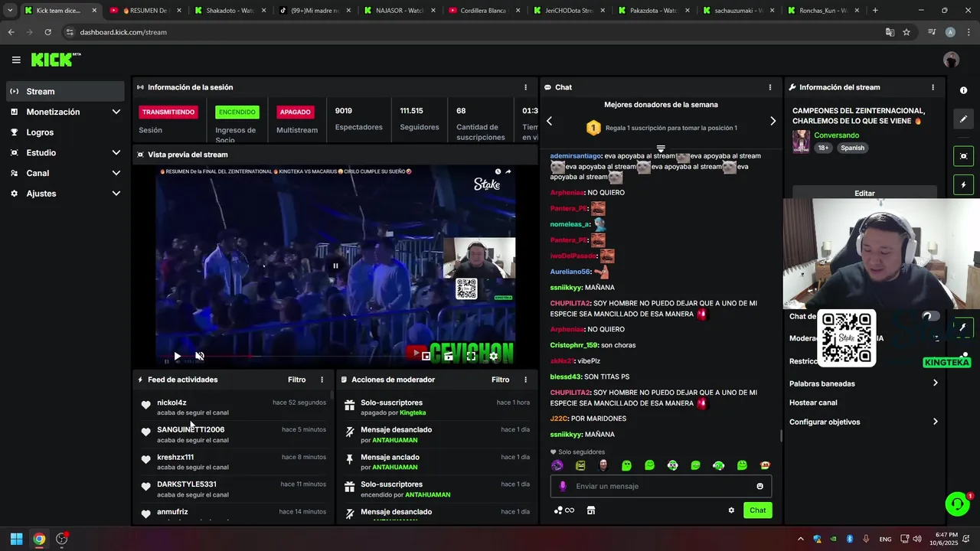This screenshot has width=980, height=551.
Task: Open the Conversando category link
Action: pos(836,135)
